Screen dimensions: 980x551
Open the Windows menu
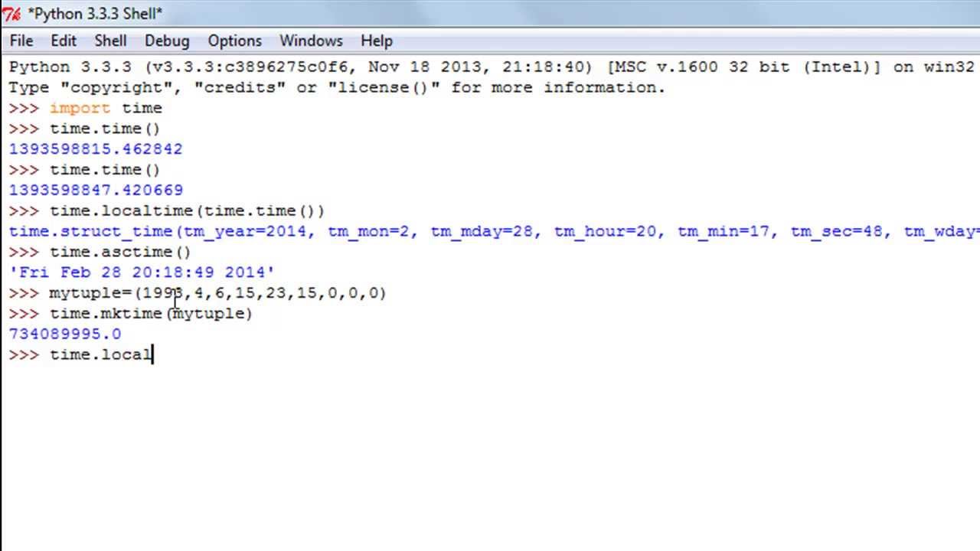click(x=311, y=41)
